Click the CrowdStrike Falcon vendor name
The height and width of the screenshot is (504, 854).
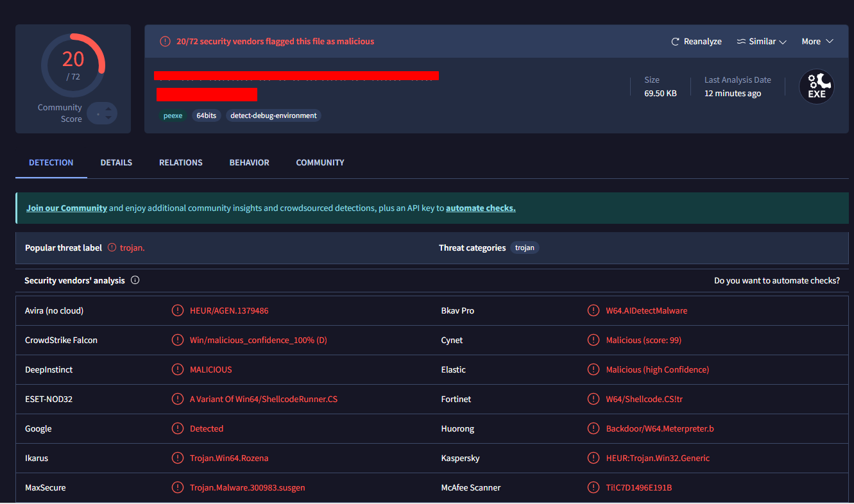[61, 340]
